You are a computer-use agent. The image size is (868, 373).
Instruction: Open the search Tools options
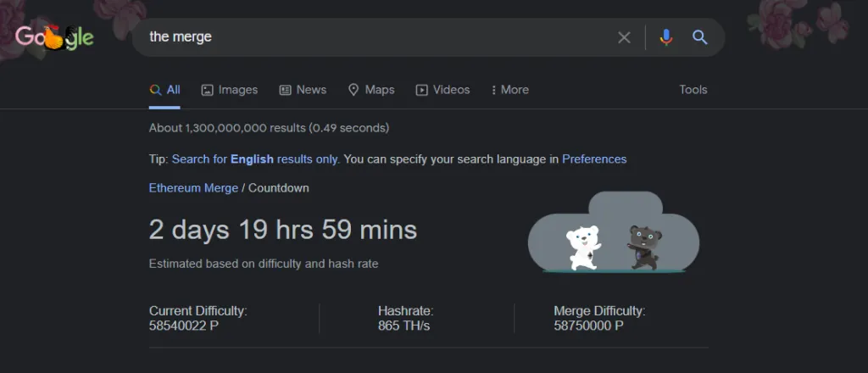[x=693, y=90]
